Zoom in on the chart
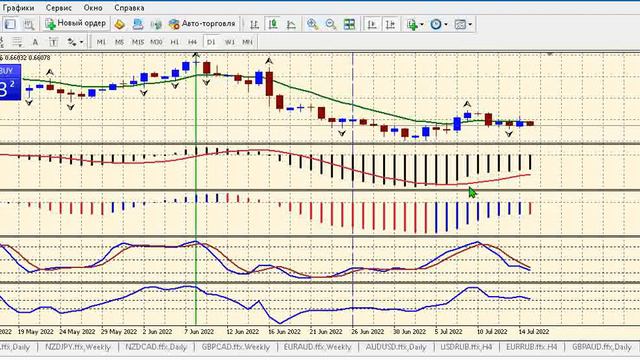The height and width of the screenshot is (360, 640). pyautogui.click(x=312, y=24)
